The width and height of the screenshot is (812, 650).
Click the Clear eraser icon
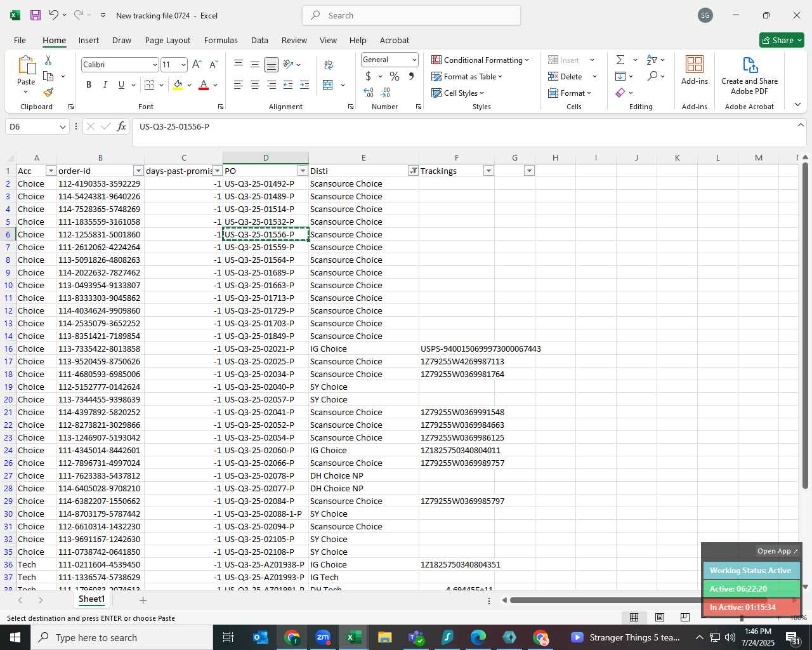pos(620,93)
